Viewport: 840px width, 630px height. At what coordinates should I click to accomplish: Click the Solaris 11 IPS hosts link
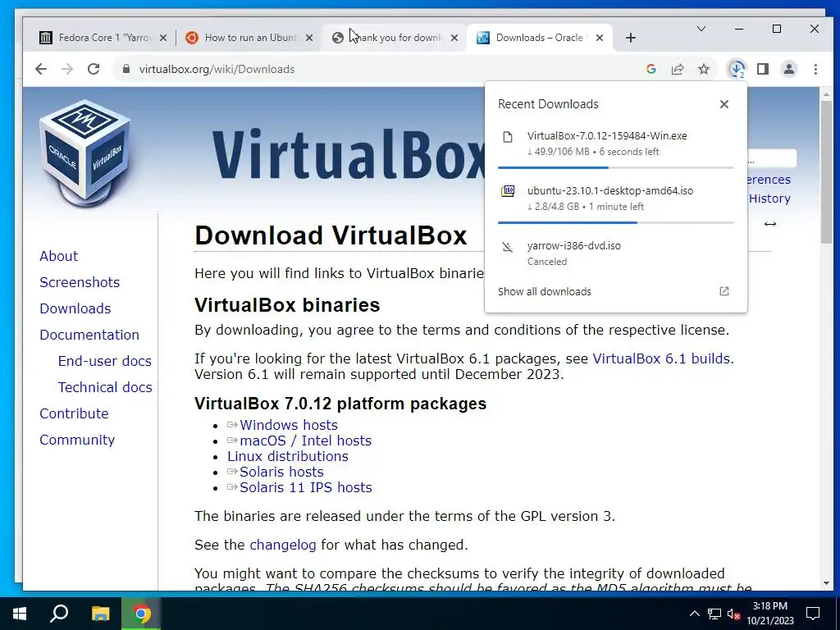(x=305, y=487)
